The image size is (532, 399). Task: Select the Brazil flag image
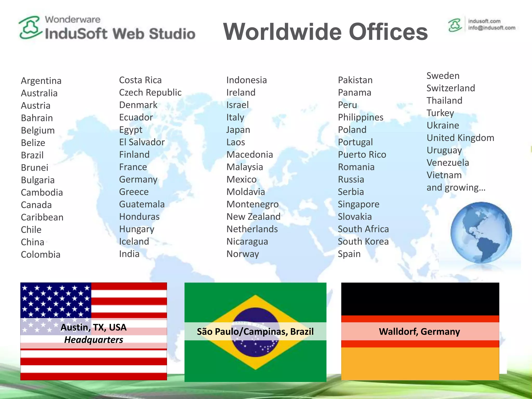click(255, 332)
